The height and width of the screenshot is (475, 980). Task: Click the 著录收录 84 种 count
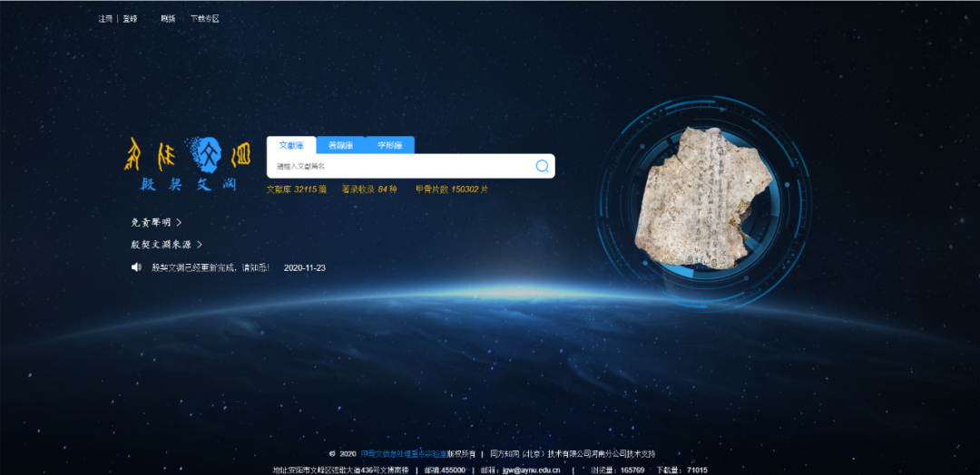click(368, 189)
